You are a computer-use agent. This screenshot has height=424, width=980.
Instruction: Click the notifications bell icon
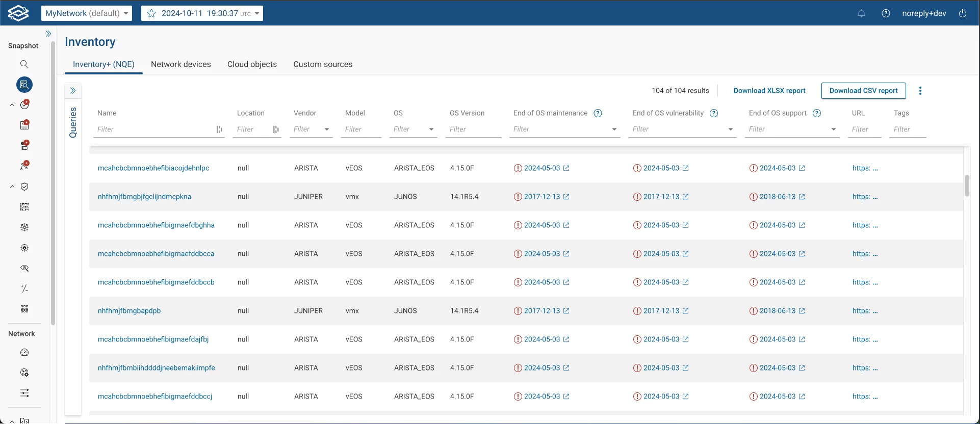click(x=861, y=13)
